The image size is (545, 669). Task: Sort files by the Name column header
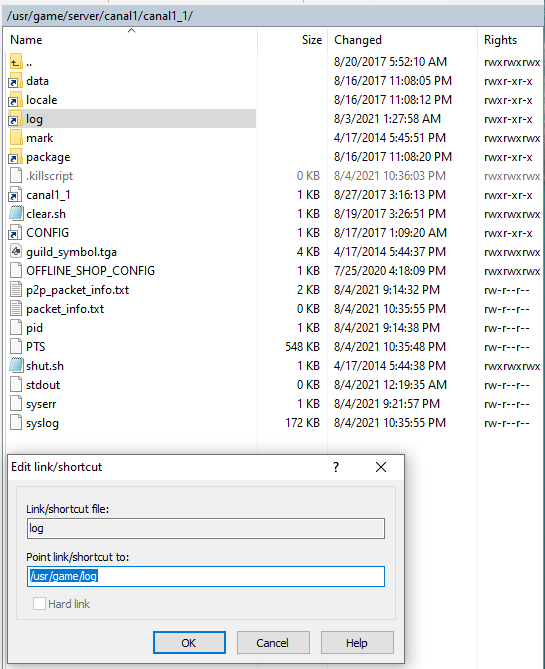pos(26,40)
